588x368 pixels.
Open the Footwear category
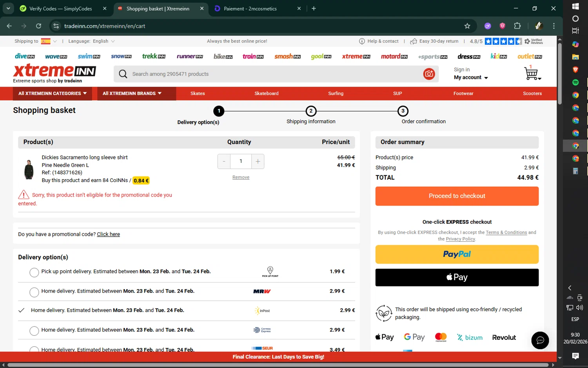pos(463,93)
